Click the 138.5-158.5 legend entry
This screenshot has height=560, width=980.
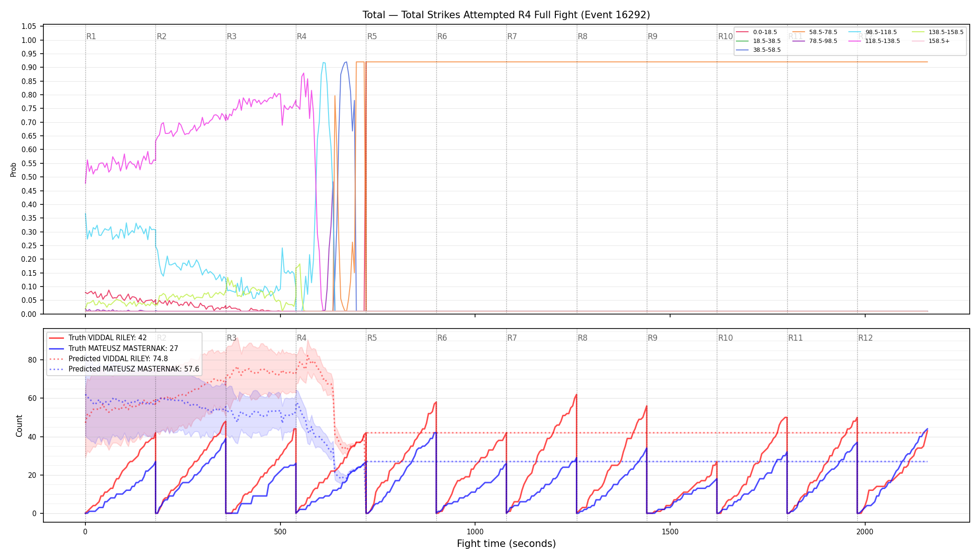(x=938, y=32)
